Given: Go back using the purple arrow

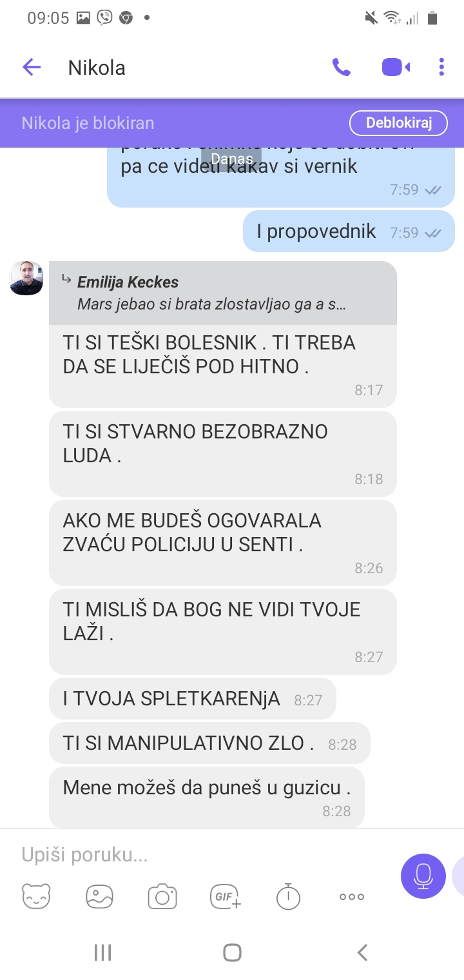Looking at the screenshot, I should point(32,67).
